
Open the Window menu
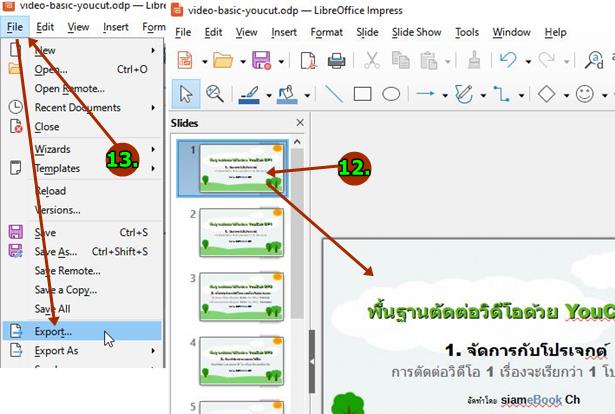511,32
